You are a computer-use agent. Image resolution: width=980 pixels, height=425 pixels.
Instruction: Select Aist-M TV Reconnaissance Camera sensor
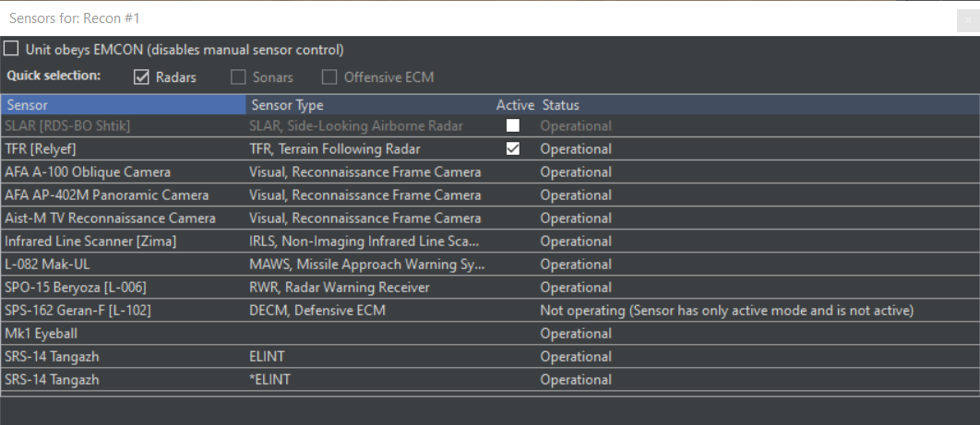pos(110,218)
